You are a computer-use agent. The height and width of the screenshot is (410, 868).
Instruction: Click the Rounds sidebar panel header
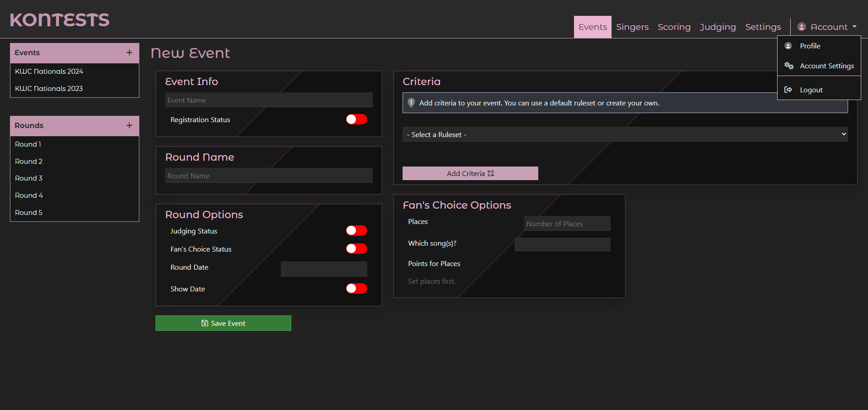pyautogui.click(x=75, y=126)
